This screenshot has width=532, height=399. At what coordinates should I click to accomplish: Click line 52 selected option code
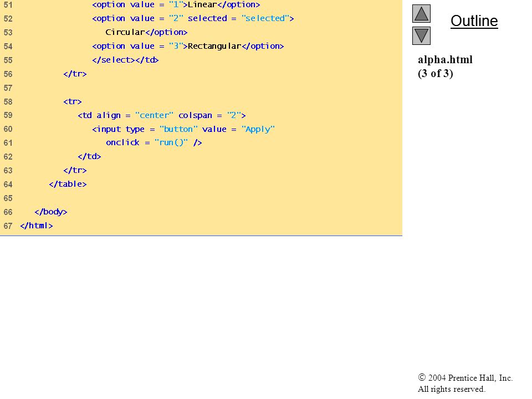coord(193,18)
